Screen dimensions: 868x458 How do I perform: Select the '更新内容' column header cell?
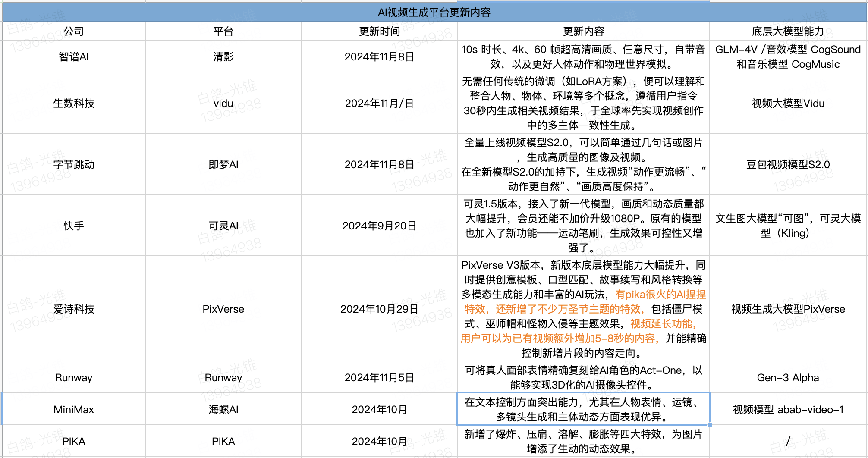pyautogui.click(x=584, y=31)
